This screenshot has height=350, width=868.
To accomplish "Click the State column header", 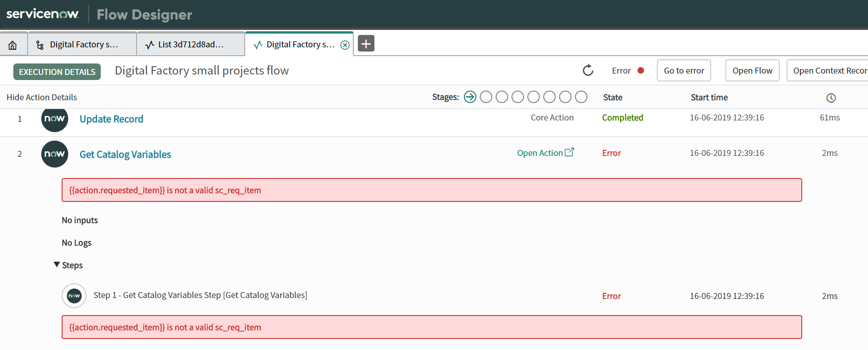I will pos(613,98).
